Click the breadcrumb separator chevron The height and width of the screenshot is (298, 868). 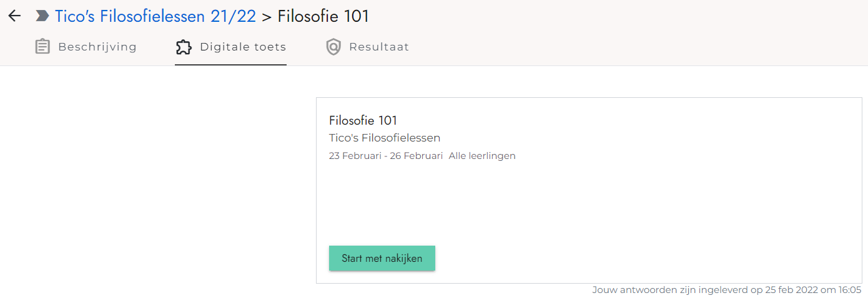click(x=267, y=17)
